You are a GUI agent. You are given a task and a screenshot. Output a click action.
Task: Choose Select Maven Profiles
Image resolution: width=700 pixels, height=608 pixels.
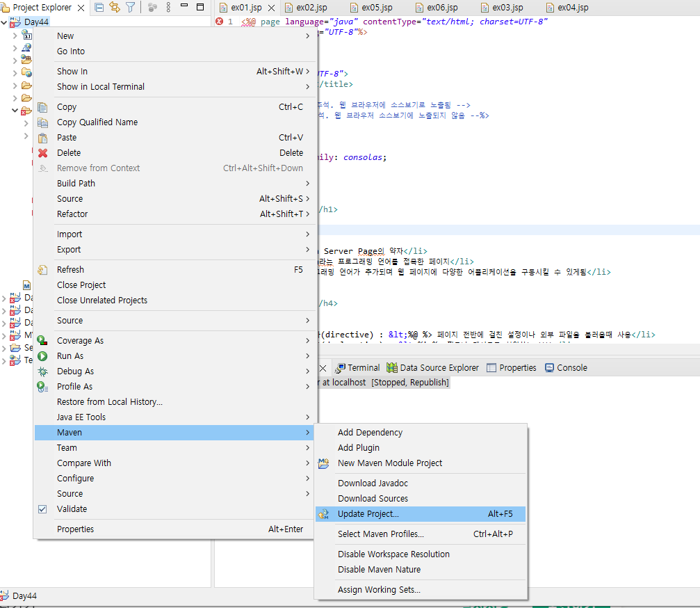(x=421, y=534)
